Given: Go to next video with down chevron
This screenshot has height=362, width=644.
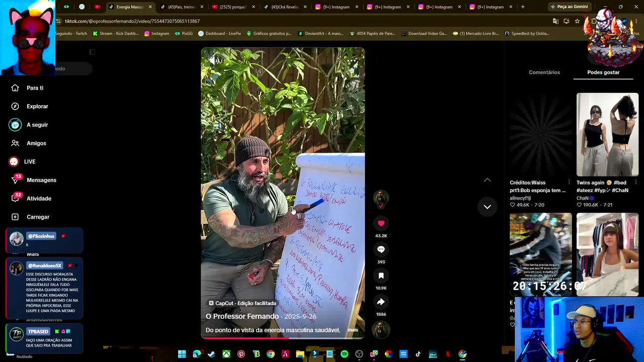Looking at the screenshot, I should (487, 207).
